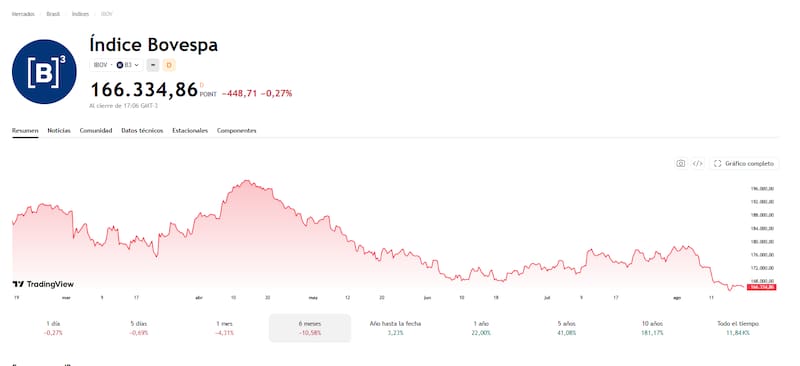Open the Brasil breadcrumb link
Image resolution: width=800 pixels, height=366 pixels.
[53, 14]
